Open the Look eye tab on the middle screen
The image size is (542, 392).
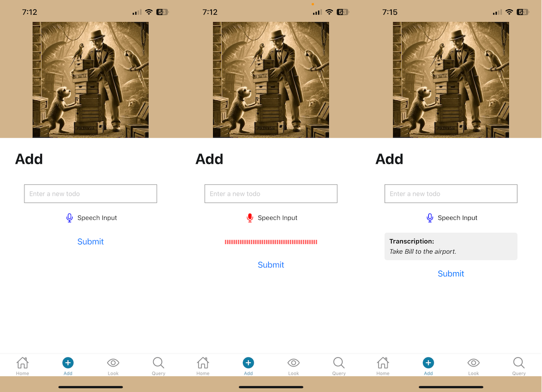[x=293, y=366]
